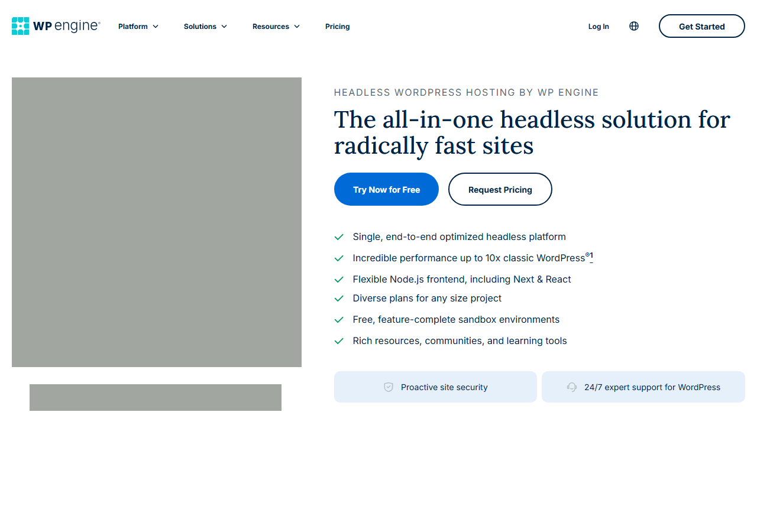Click the gray image placeholder below the hero
Screen dimensions: 757x532
(156, 397)
